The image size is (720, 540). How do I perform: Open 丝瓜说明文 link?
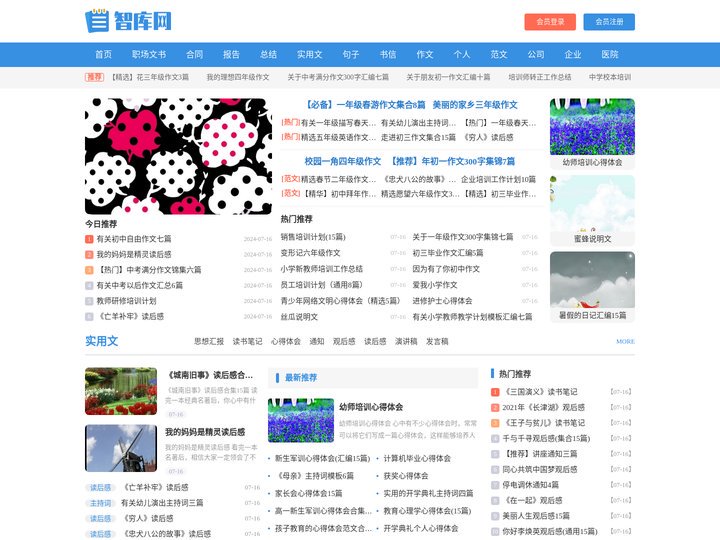coord(299,317)
